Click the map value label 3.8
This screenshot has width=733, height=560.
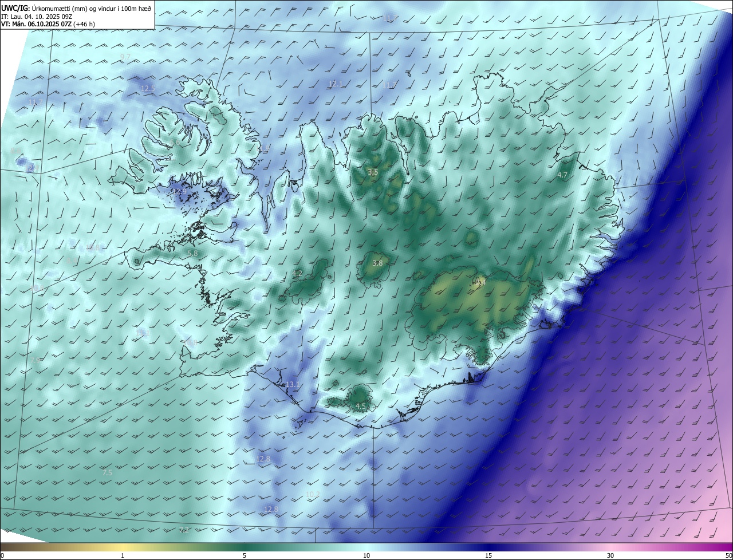(x=377, y=263)
